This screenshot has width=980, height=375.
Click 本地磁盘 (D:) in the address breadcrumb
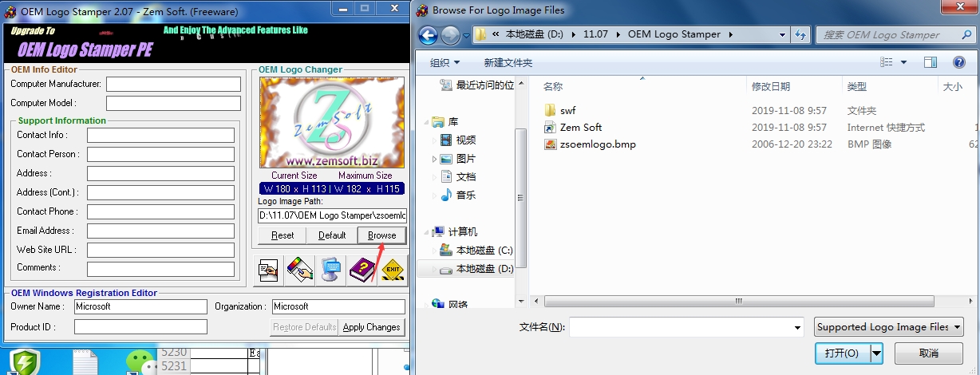tap(535, 34)
